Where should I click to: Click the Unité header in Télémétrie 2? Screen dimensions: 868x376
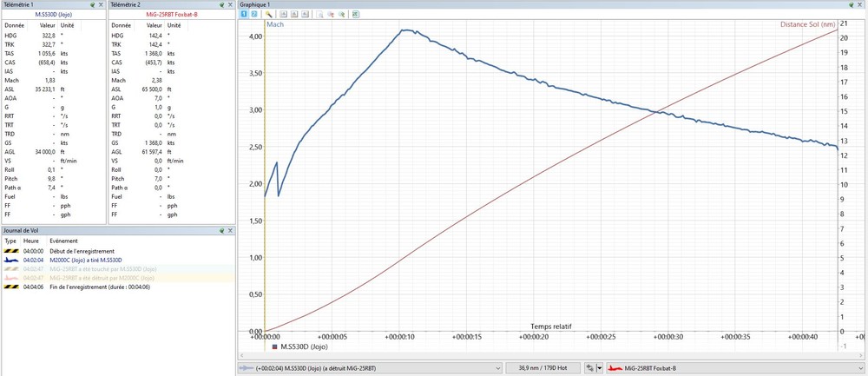coord(174,25)
